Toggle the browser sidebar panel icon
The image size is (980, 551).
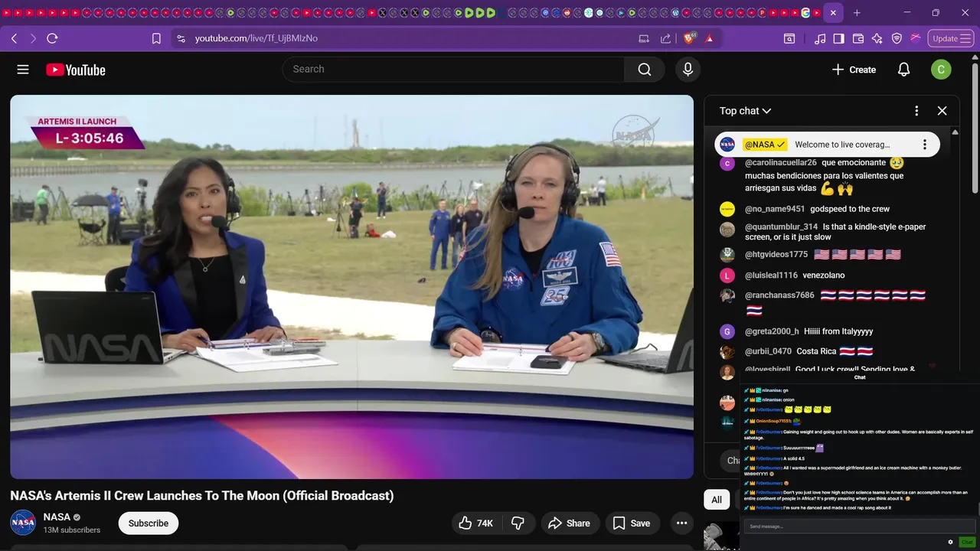839,38
